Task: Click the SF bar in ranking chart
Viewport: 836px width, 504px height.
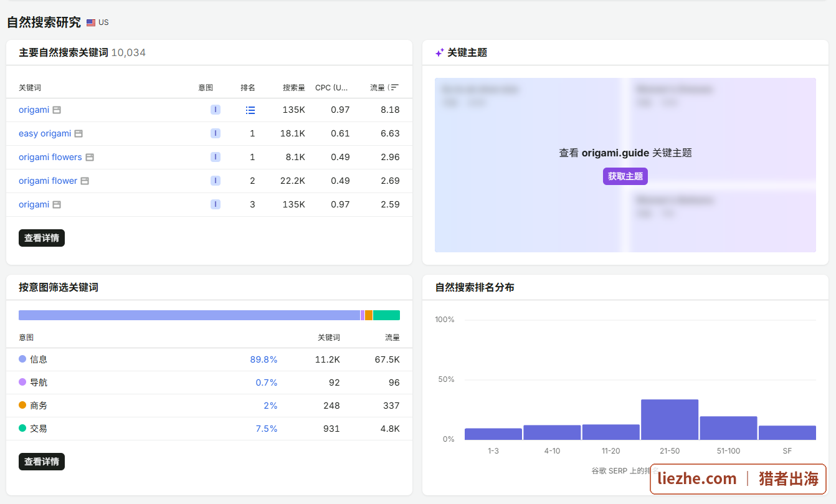Action: coord(787,433)
